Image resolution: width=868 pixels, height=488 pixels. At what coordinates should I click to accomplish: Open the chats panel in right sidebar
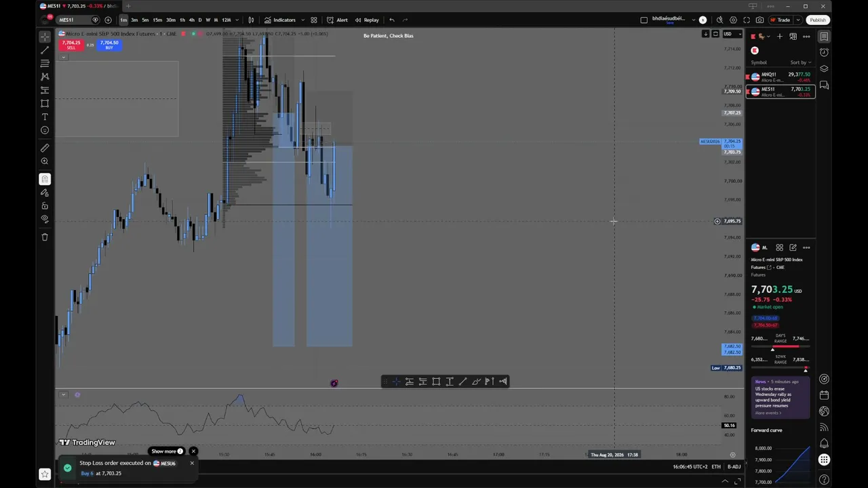pos(824,85)
